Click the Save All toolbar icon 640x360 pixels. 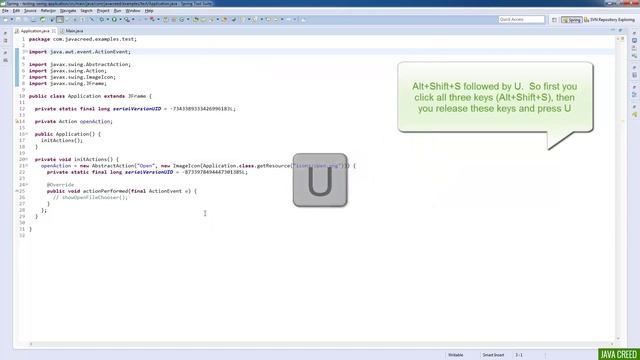coord(25,20)
